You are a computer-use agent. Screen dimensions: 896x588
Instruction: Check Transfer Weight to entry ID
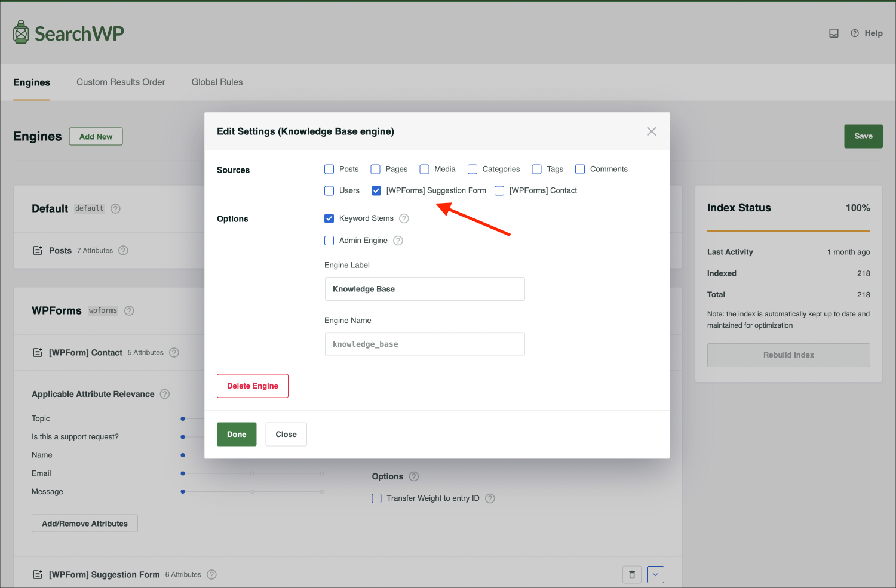[x=376, y=498]
